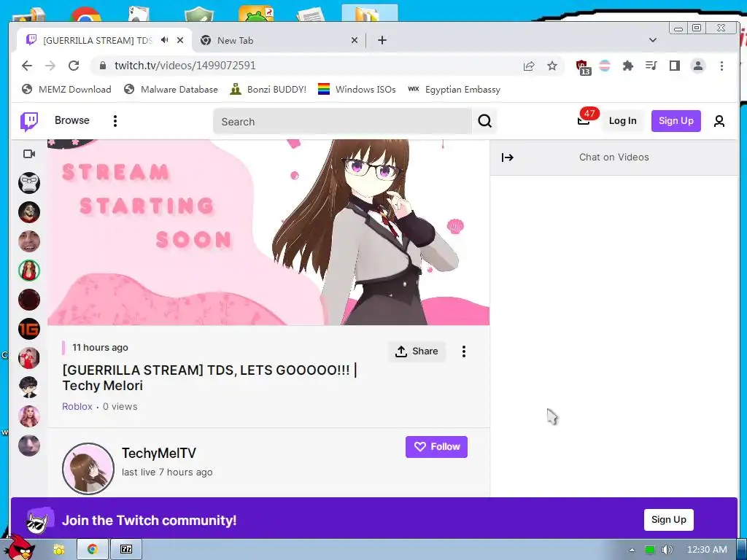Image resolution: width=747 pixels, height=560 pixels.
Task: Open the Chrome profile button
Action: click(x=698, y=66)
